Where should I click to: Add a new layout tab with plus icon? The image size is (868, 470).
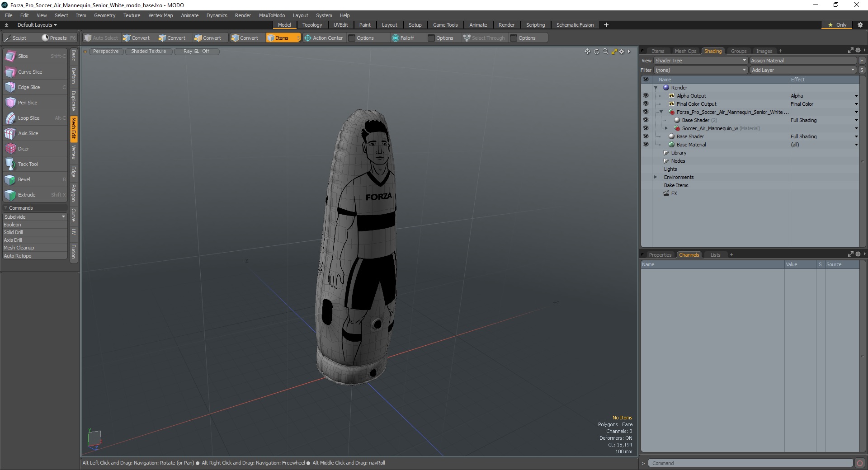(606, 25)
